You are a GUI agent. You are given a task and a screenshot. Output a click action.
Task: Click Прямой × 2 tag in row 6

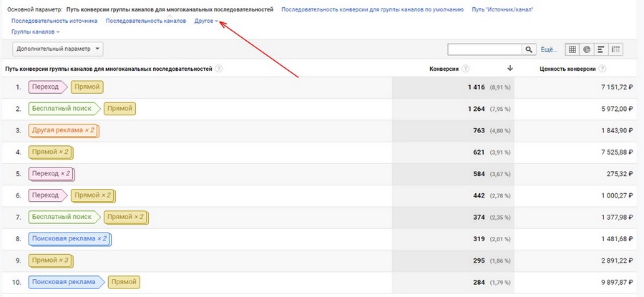(x=94, y=196)
